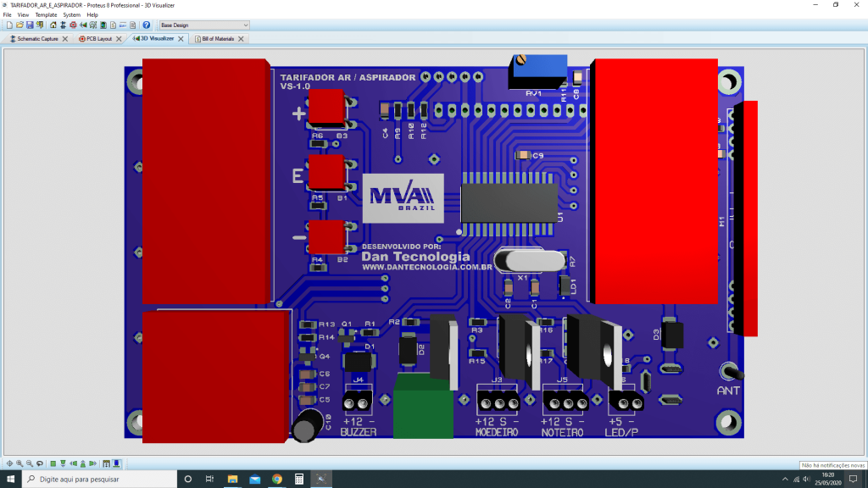Click the New Project blank page icon
The height and width of the screenshot is (488, 868).
[x=8, y=25]
